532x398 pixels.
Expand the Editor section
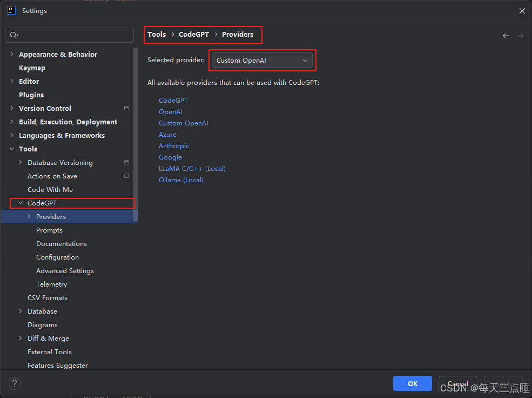(x=12, y=81)
